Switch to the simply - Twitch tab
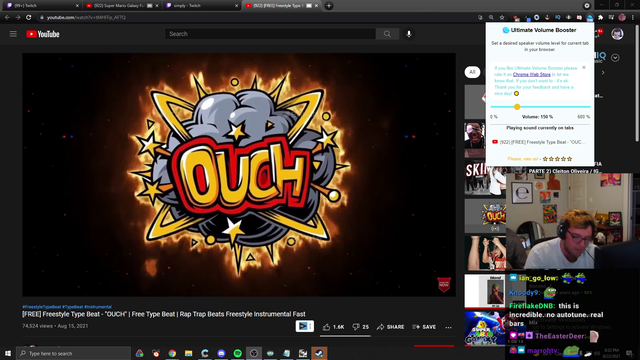This screenshot has height=360, width=640. coord(200,6)
